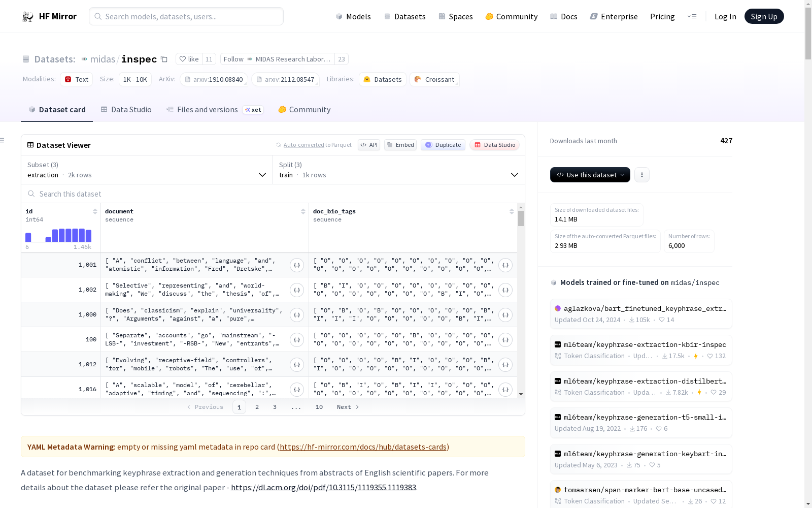The image size is (812, 508).
Task: Go to the dataset Community tab
Action: point(304,110)
